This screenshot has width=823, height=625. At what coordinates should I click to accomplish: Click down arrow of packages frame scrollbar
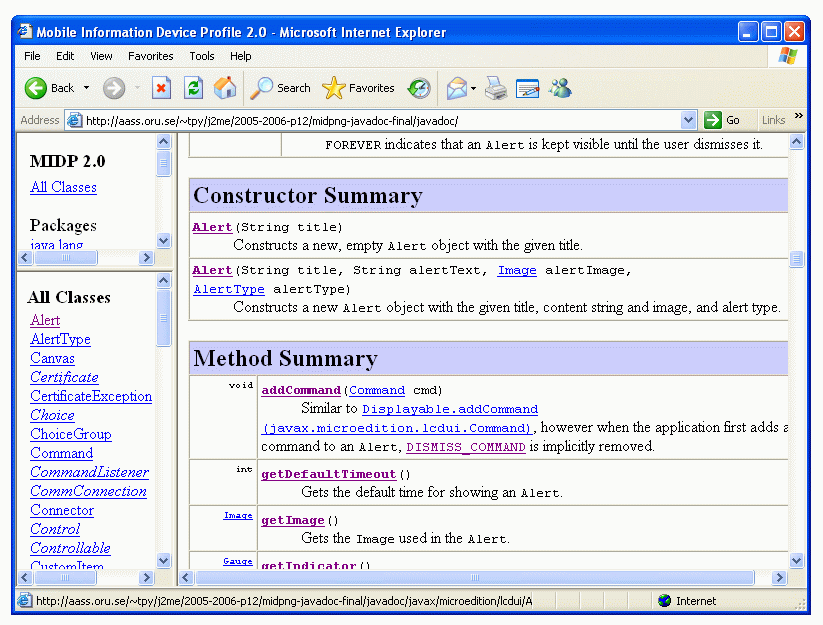click(x=164, y=241)
